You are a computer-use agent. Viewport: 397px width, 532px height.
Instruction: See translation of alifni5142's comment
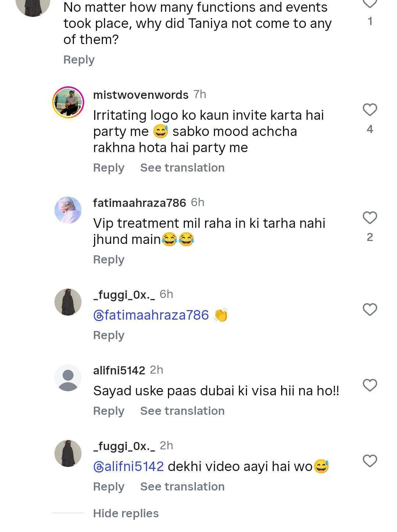tap(182, 411)
